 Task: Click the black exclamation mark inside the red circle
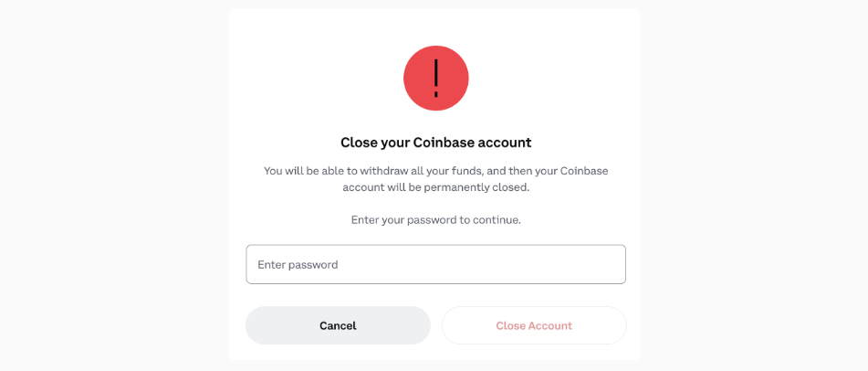[x=436, y=79]
